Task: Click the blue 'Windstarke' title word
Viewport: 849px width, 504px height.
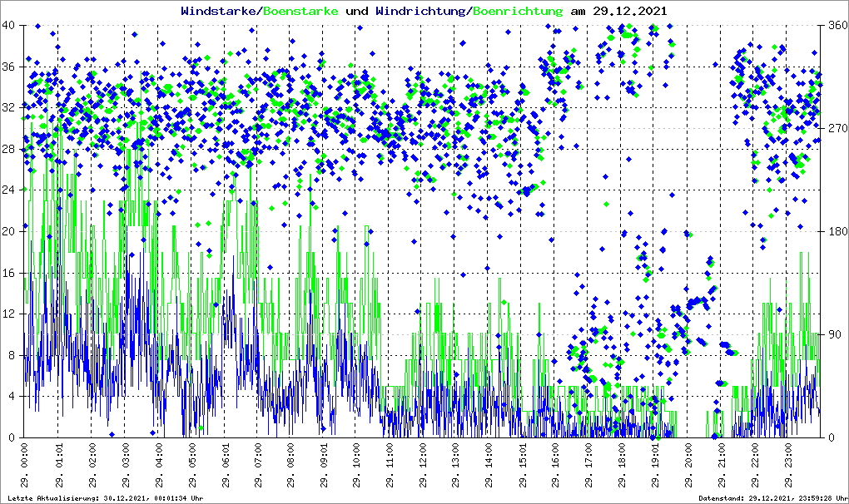Action: pyautogui.click(x=220, y=12)
